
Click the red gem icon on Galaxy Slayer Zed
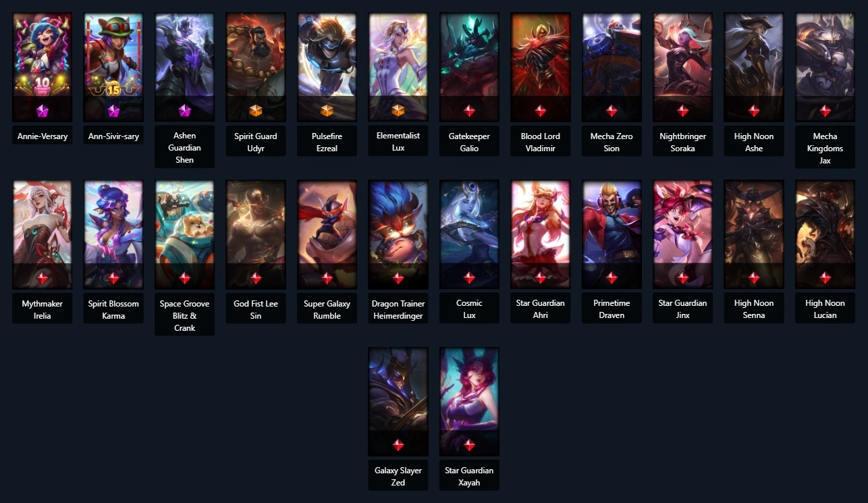[x=398, y=445]
